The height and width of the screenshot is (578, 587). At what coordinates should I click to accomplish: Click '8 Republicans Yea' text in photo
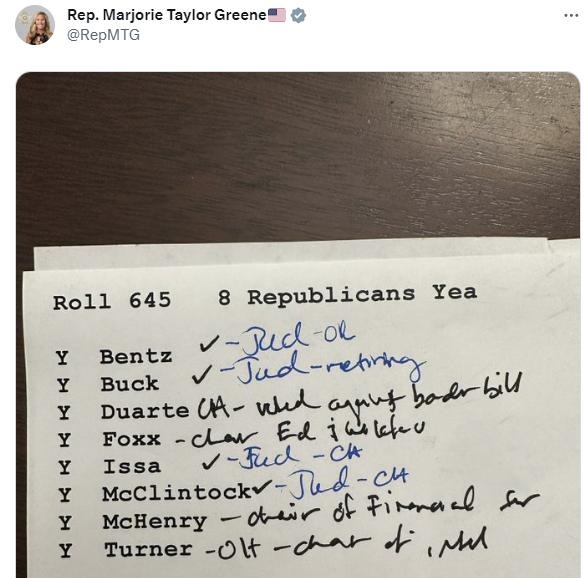[347, 295]
